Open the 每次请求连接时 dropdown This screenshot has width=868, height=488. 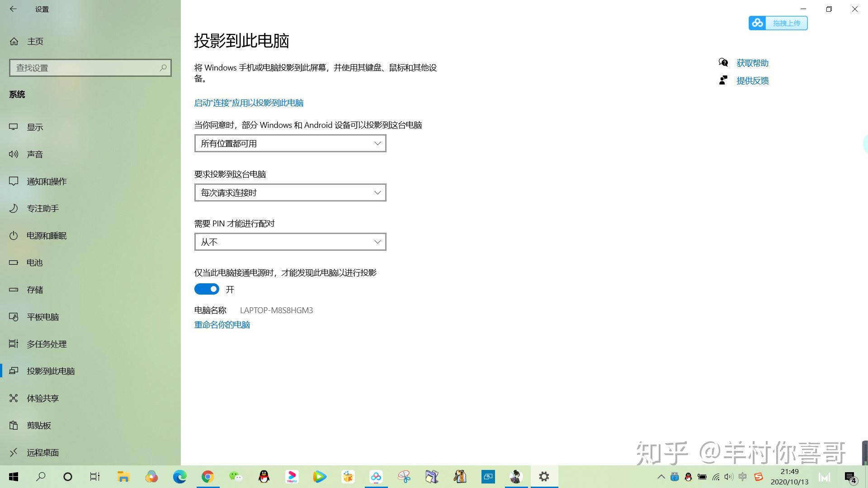click(290, 192)
